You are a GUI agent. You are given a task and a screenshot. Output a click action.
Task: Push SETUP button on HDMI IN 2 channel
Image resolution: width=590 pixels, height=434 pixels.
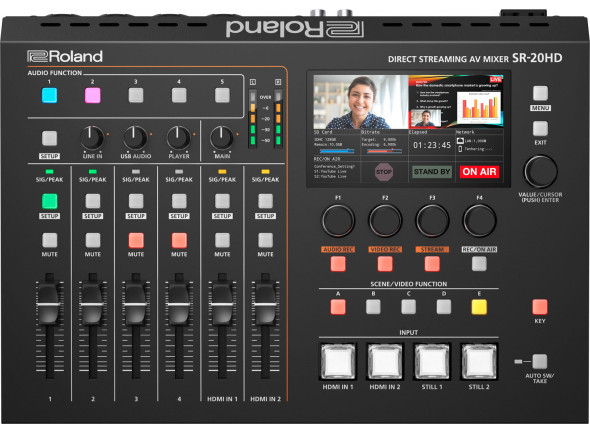point(266,201)
